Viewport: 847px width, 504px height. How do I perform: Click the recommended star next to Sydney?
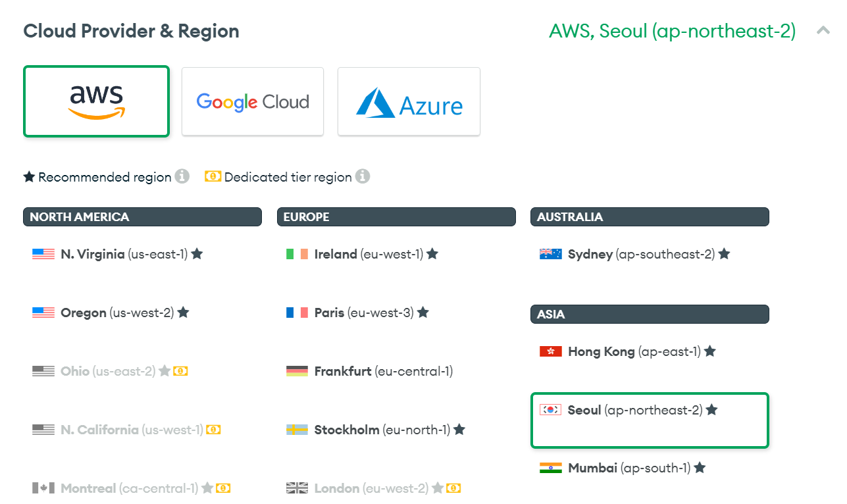pos(724,254)
